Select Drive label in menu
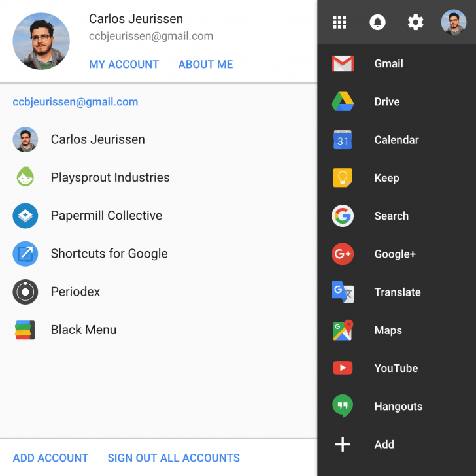Screen dimensions: 476x476 coord(387,102)
